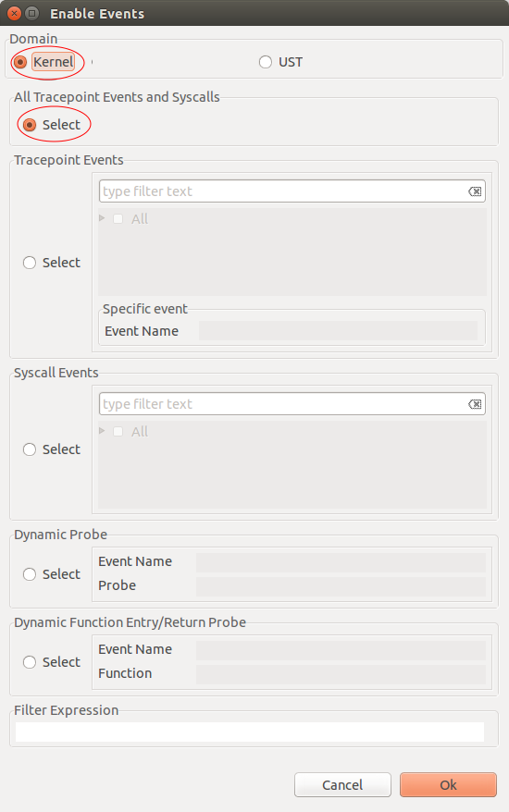509x812 pixels.
Task: Click the Ok button
Action: pyautogui.click(x=448, y=785)
